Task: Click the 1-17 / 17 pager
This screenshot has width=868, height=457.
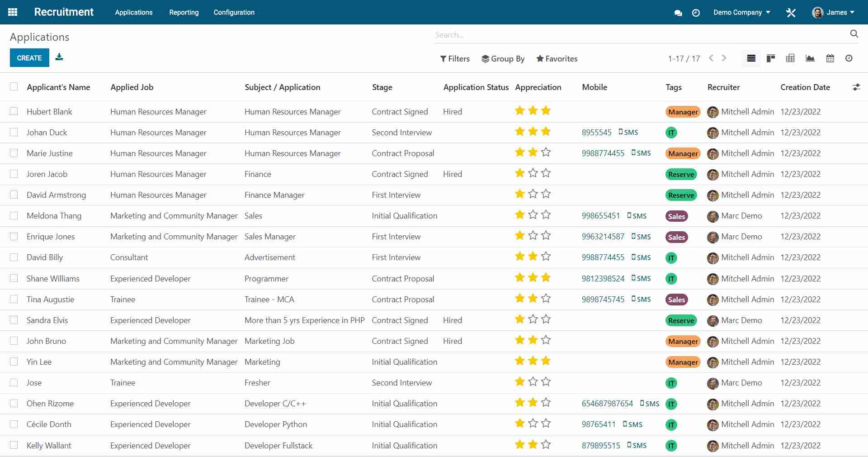Action: (684, 59)
